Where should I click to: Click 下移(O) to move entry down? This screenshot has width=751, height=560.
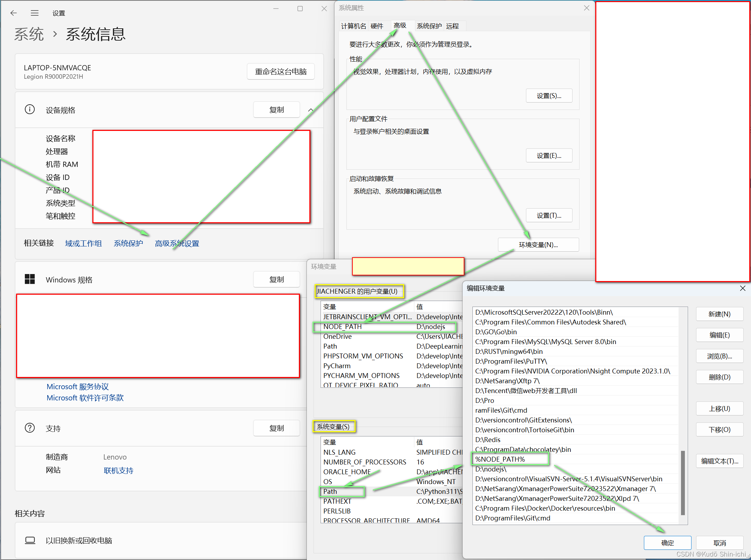pyautogui.click(x=720, y=429)
